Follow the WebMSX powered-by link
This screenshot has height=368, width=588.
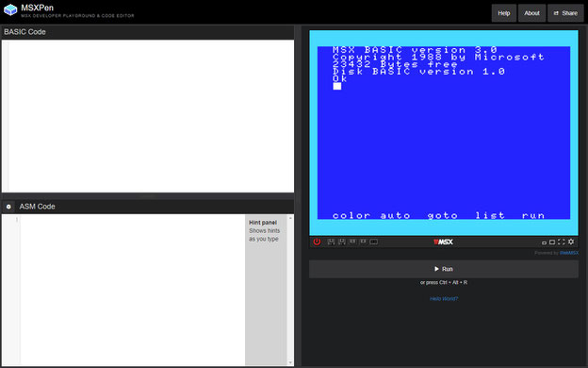pos(569,253)
